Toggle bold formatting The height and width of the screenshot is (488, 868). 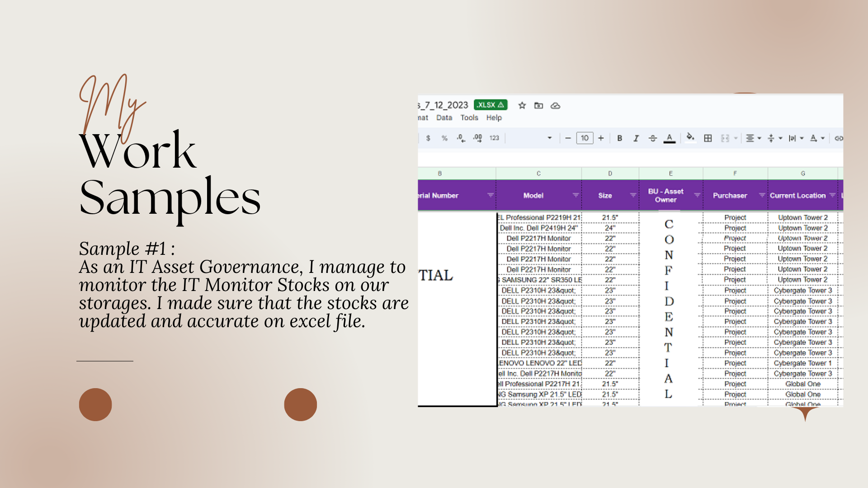[619, 138]
